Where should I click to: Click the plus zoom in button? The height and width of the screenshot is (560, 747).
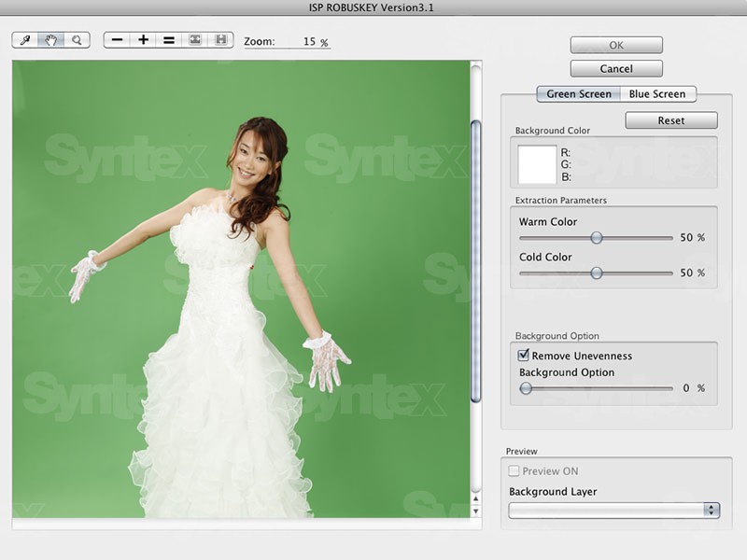click(143, 40)
